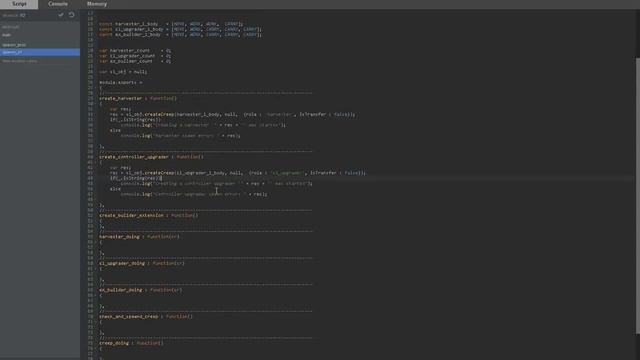Click the s1_upgrader_count variable declaration
640x360 pixels.
click(x=135, y=56)
